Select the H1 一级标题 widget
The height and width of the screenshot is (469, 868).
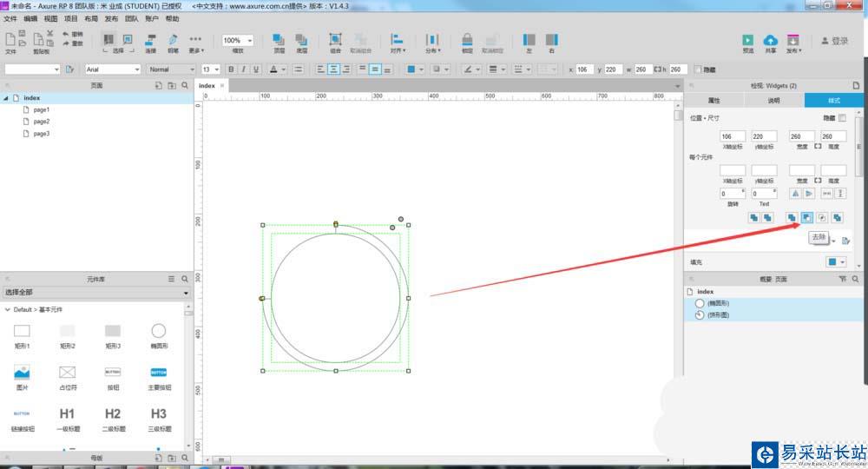click(68, 419)
